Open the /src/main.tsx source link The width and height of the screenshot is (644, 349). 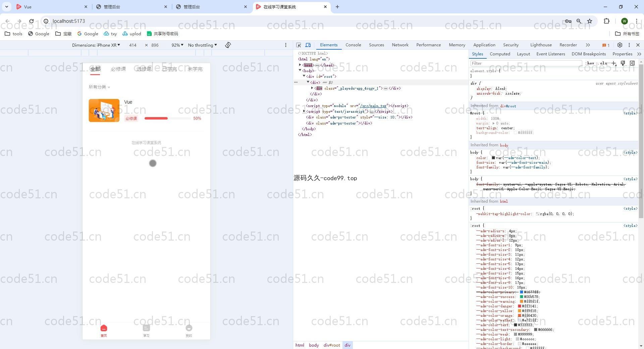(373, 106)
